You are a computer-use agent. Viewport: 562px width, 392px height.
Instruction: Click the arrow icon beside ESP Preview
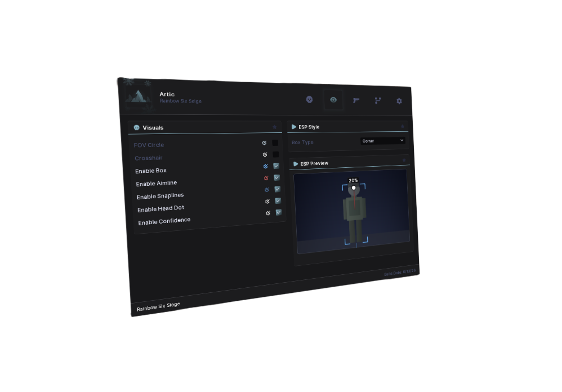pos(296,164)
